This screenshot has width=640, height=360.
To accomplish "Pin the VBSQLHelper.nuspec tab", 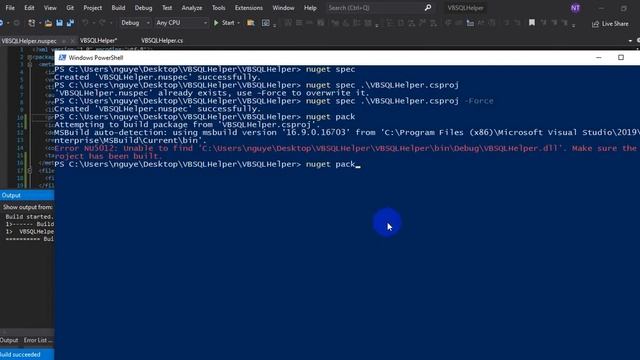I will pos(64,41).
